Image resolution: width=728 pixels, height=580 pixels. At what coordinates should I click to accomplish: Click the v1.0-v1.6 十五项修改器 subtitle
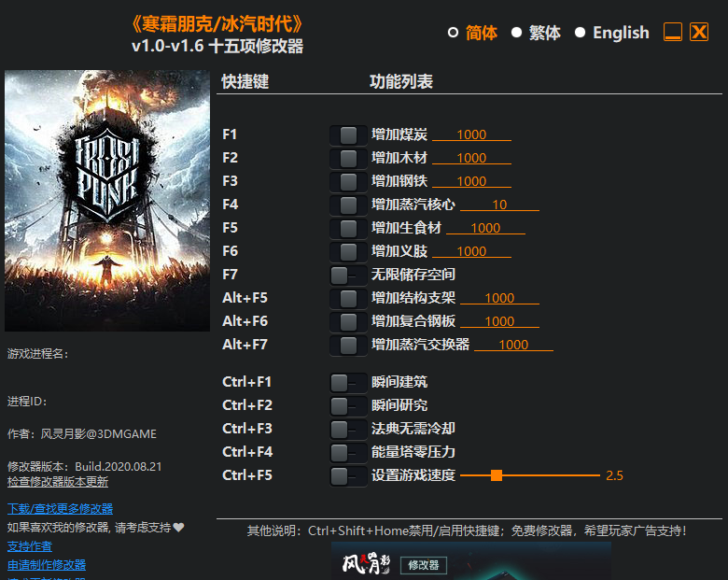(x=217, y=46)
